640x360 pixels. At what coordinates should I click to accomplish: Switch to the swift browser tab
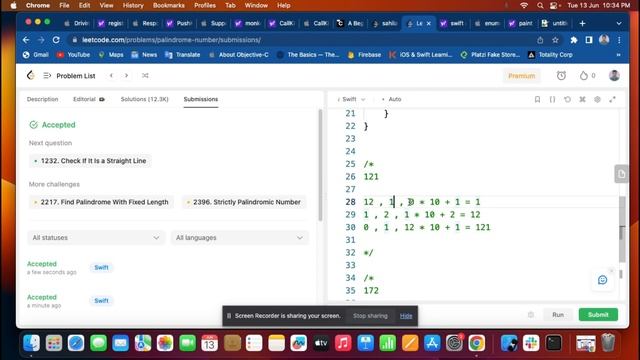452,24
